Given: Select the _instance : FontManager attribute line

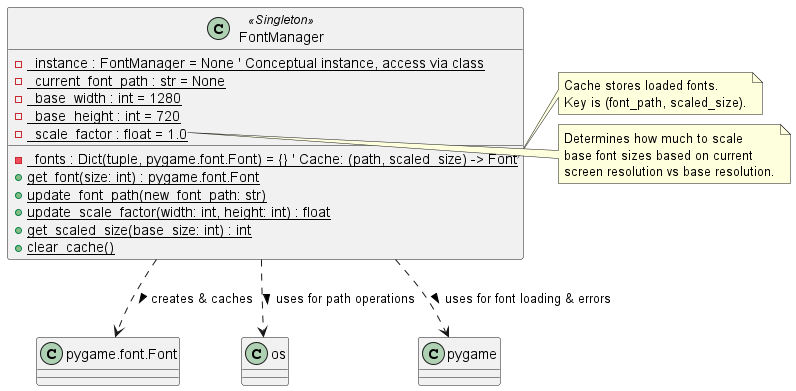Looking at the screenshot, I should 256,63.
